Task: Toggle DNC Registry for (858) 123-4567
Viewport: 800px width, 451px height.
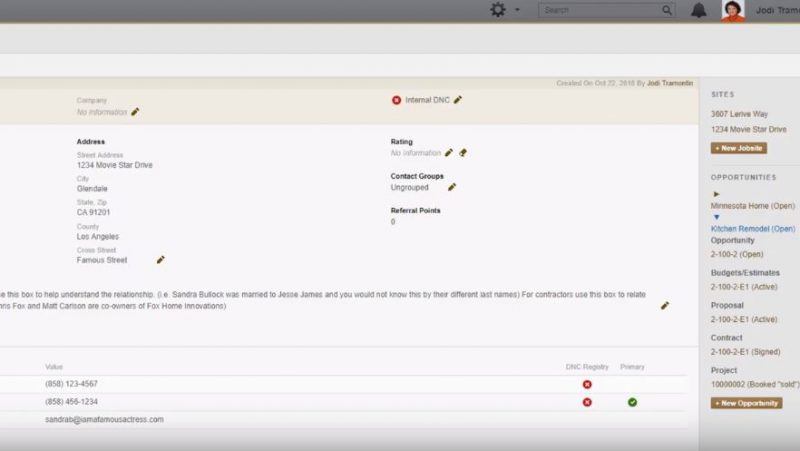Action: point(587,384)
